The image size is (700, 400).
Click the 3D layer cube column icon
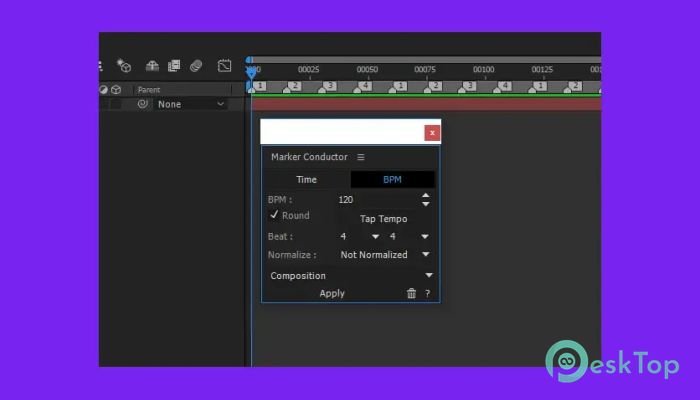pos(116,90)
